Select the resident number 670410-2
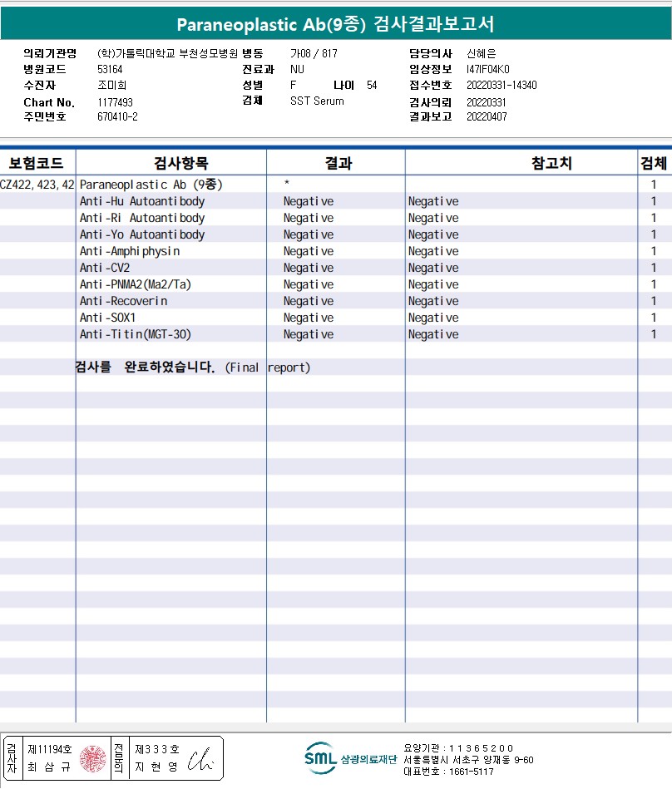672x789 pixels. (x=117, y=116)
